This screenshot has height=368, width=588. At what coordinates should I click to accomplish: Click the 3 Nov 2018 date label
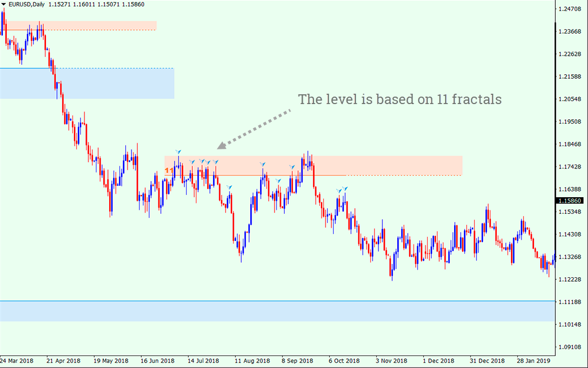tap(392, 361)
